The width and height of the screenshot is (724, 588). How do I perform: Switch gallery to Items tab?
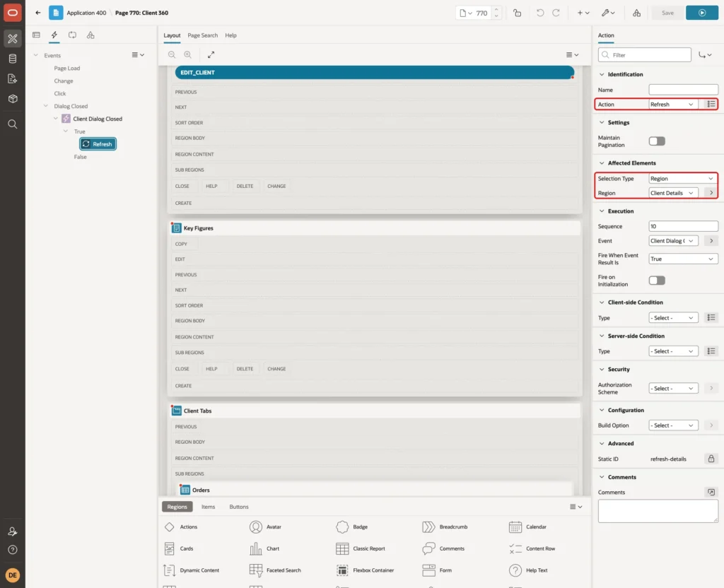(209, 507)
